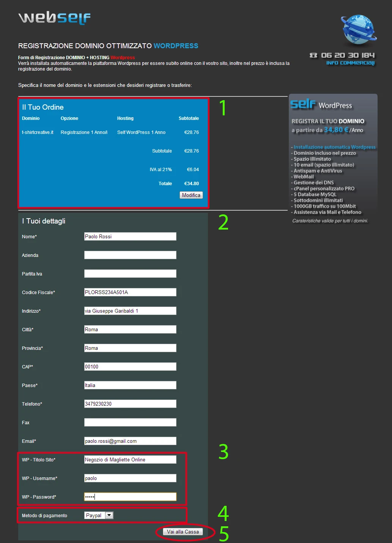Open the INFO COMMERCIALI link
This screenshot has height=543, width=392.
(x=350, y=63)
